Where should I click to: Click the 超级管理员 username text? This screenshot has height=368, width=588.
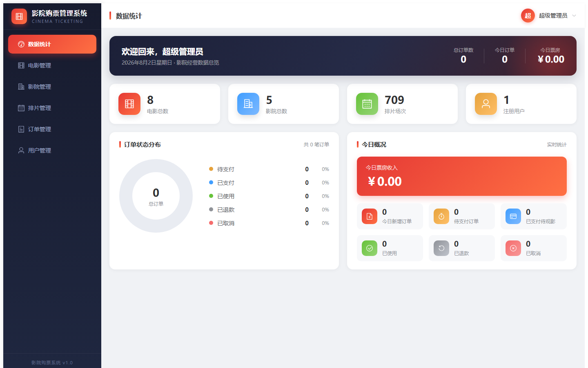pos(553,16)
